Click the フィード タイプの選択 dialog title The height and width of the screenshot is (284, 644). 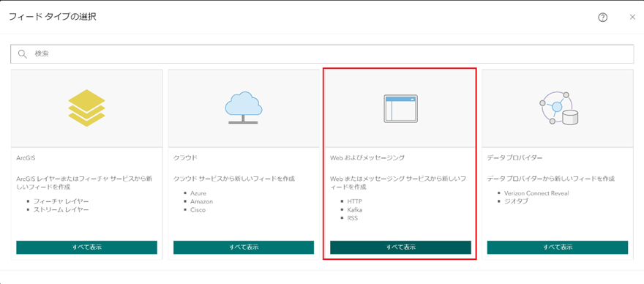point(53,17)
